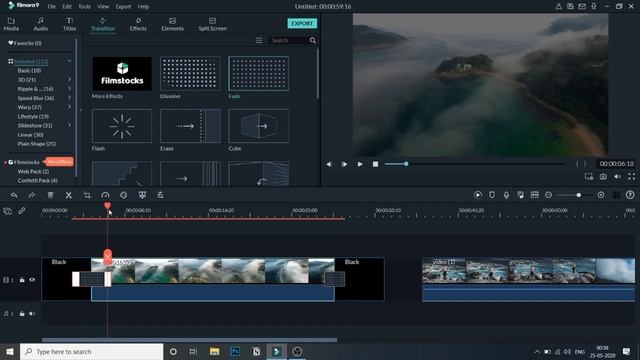This screenshot has width=640, height=360.
Task: Toggle visibility of video track 1
Action: coord(32,280)
